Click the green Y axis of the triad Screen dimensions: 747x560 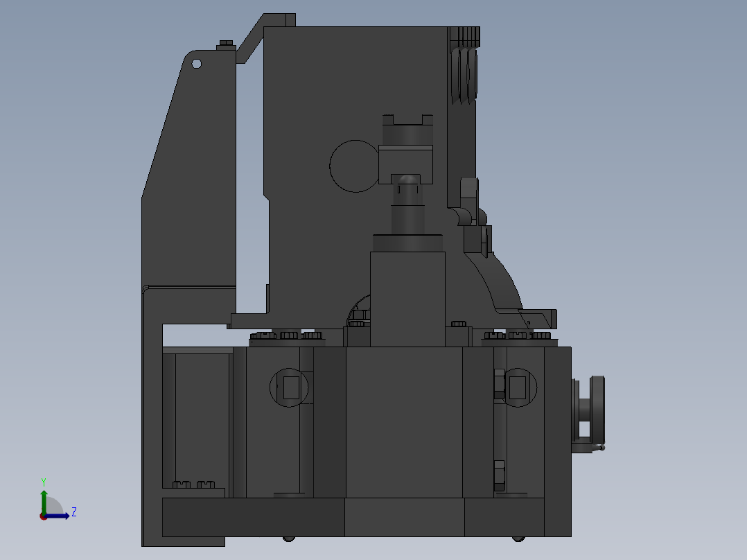click(44, 502)
